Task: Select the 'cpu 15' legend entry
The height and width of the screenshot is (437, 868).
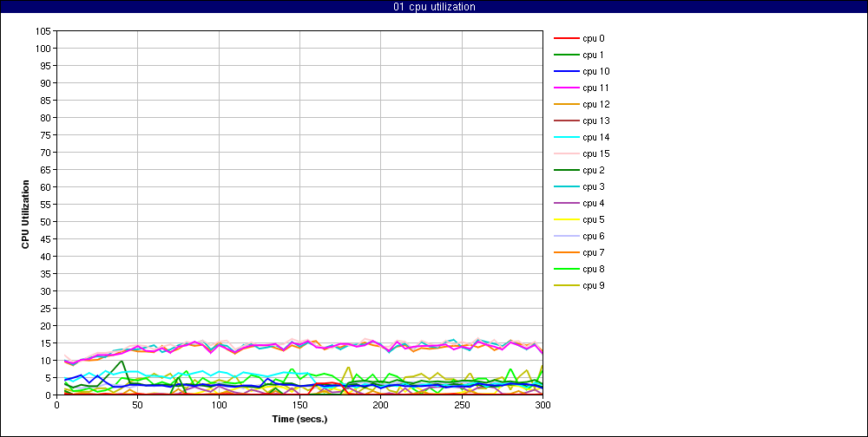Action: 582,153
